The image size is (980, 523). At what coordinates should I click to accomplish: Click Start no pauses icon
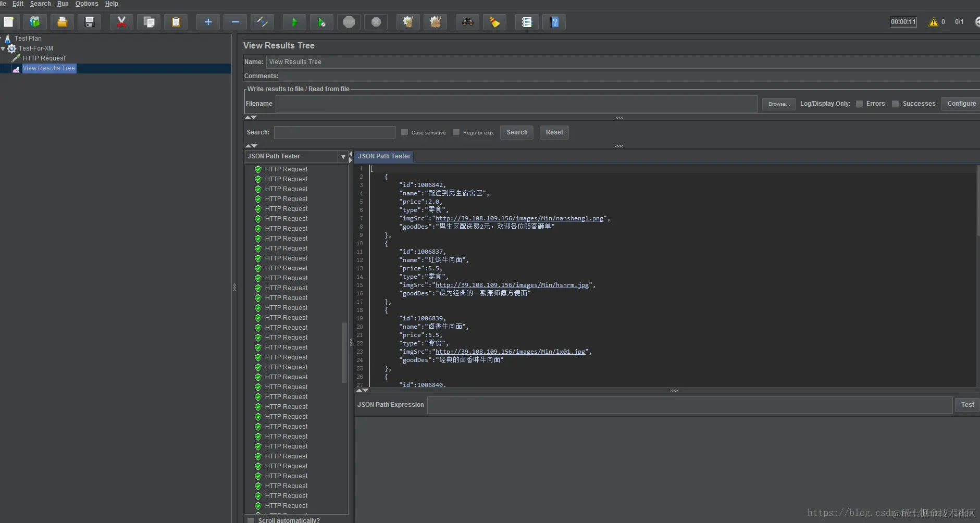321,22
